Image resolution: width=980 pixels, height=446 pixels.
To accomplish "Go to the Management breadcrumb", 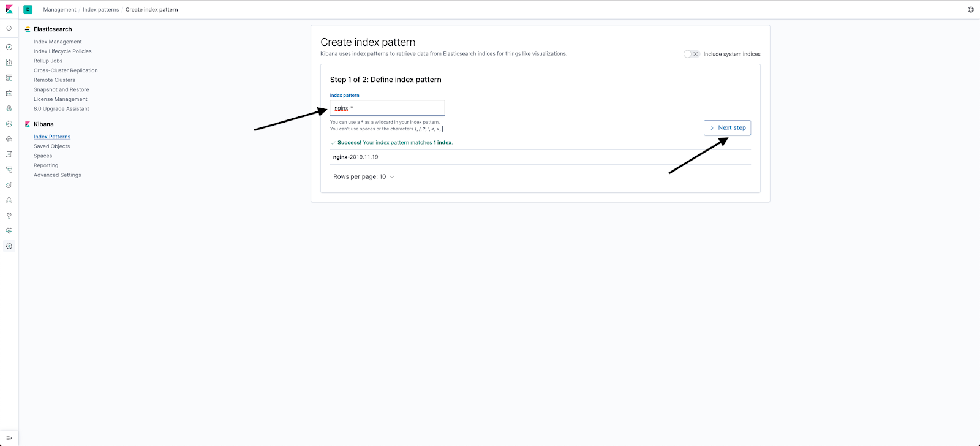I will (59, 10).
